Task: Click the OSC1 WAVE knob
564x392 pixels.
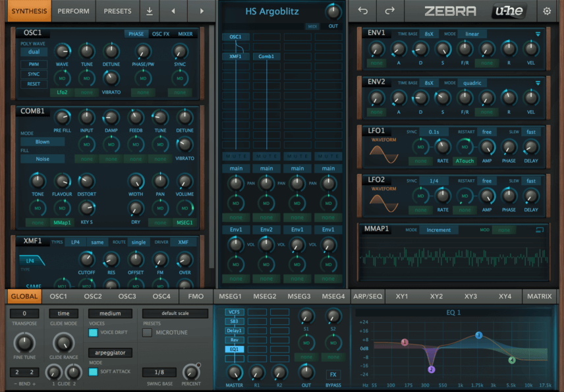Action: click(62, 51)
